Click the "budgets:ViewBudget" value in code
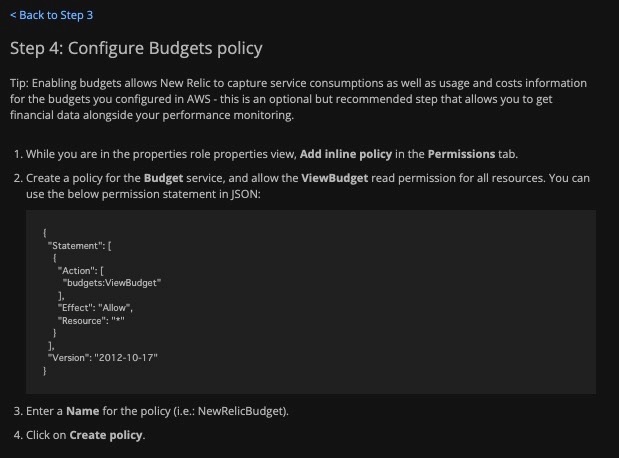The width and height of the screenshot is (619, 458). point(112,283)
